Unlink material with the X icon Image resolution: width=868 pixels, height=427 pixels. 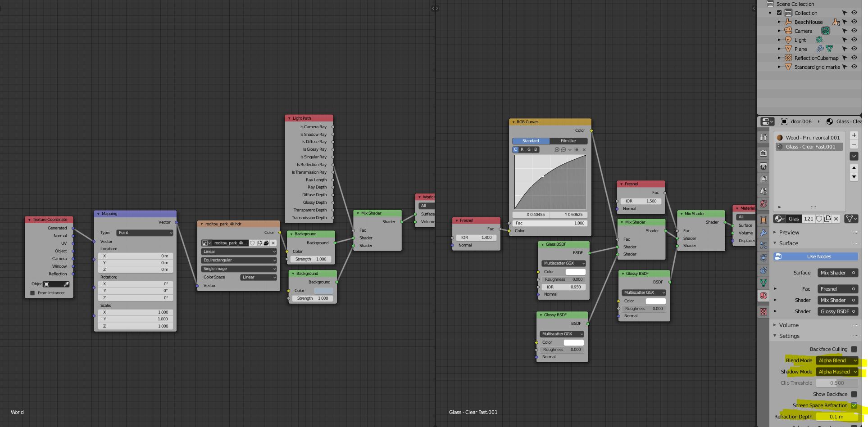tap(836, 219)
